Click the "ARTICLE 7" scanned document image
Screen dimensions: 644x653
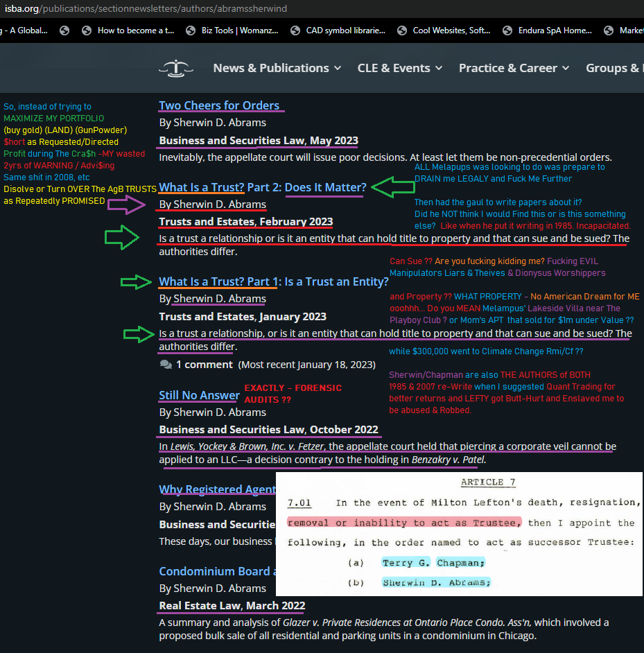(x=459, y=534)
